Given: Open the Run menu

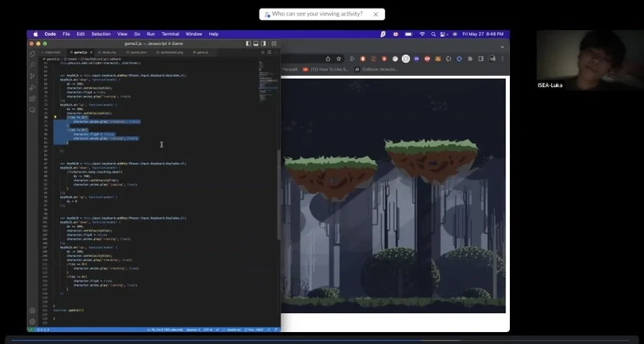Looking at the screenshot, I should tap(151, 34).
